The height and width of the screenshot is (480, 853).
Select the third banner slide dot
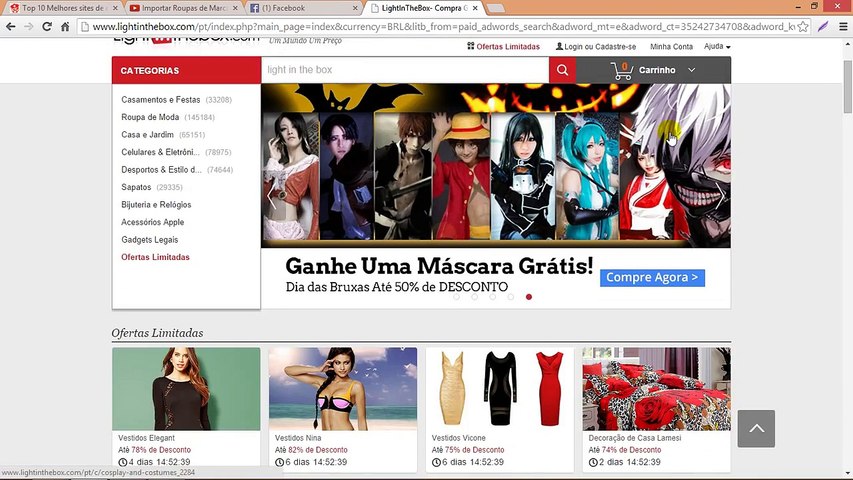(x=492, y=297)
